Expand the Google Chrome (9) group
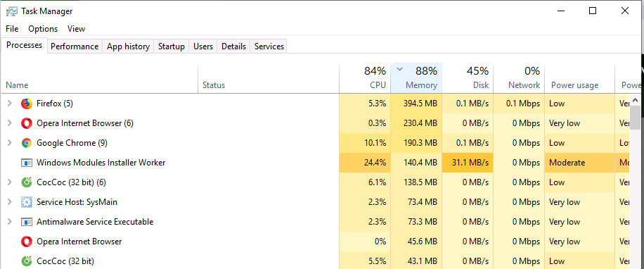644x269 pixels. [10, 143]
